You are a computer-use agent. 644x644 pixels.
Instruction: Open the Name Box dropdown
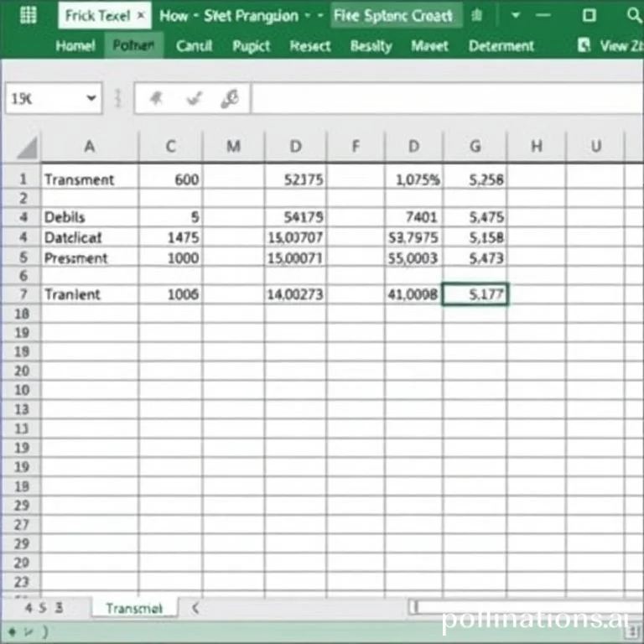pos(91,99)
